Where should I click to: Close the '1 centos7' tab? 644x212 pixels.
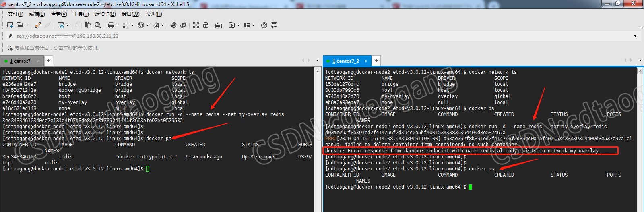point(39,61)
